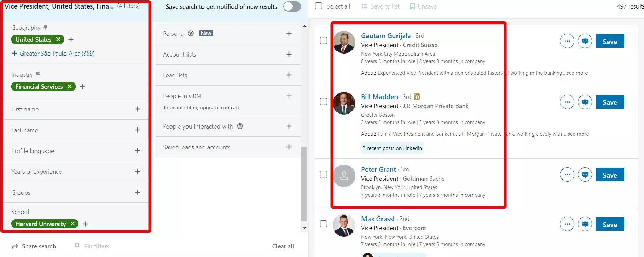Select Peter Grant's checkbox
This screenshot has height=257, width=644.
click(x=324, y=174)
